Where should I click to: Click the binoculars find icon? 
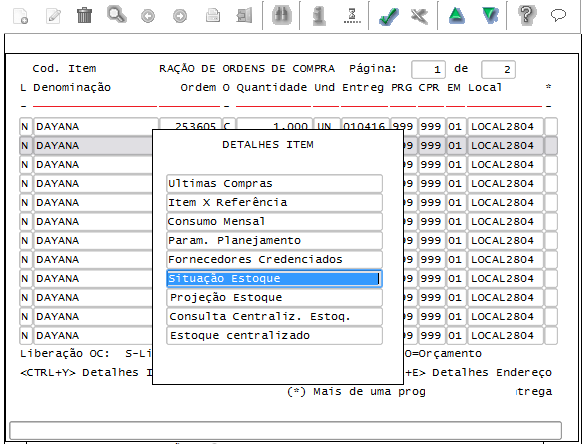(281, 16)
